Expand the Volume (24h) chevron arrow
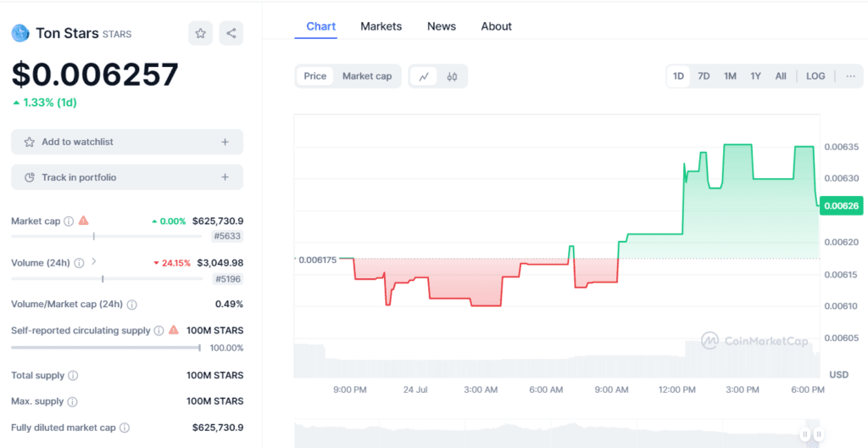Image resolution: width=868 pixels, height=448 pixels. [x=93, y=261]
